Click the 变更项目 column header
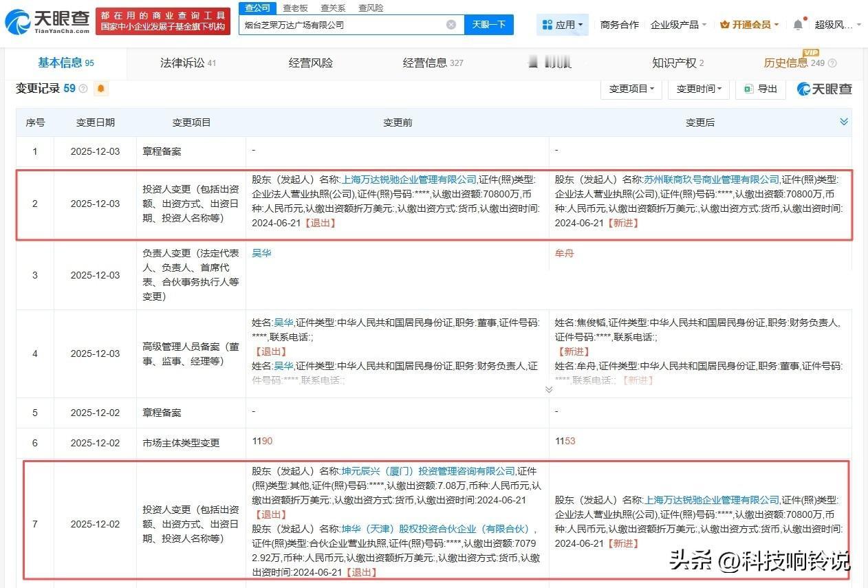Viewport: 868px width, 588px height. click(192, 122)
